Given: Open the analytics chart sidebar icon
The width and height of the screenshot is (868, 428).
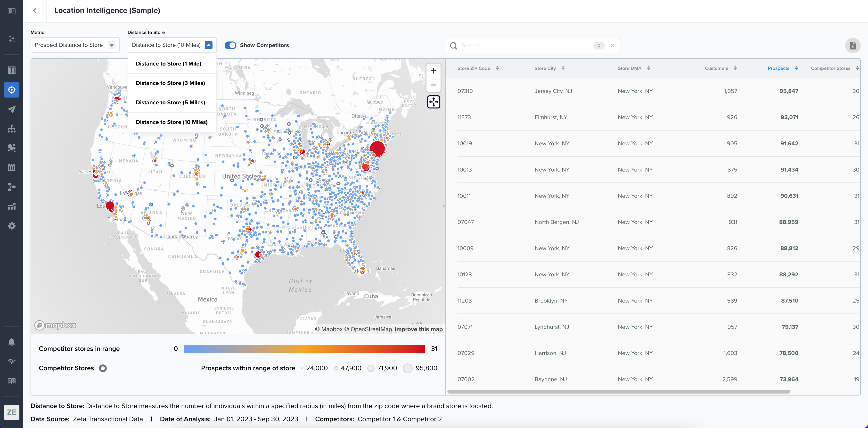Looking at the screenshot, I should pyautogui.click(x=11, y=206).
